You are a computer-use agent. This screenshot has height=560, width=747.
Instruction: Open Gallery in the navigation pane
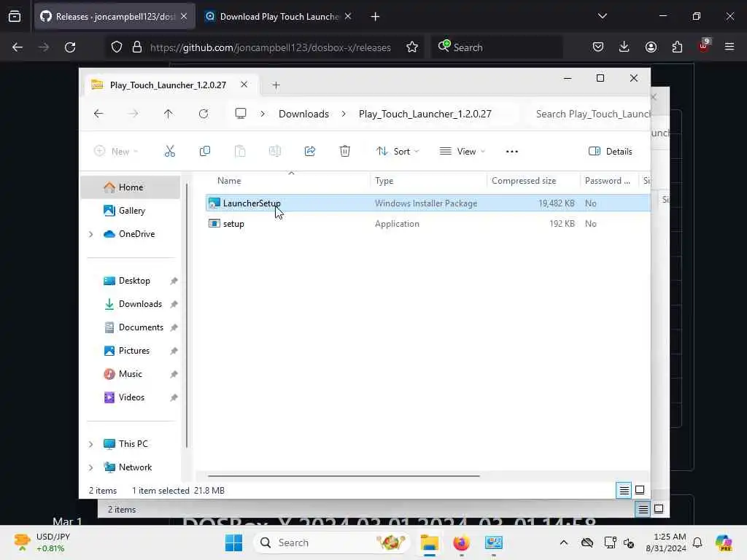(131, 211)
